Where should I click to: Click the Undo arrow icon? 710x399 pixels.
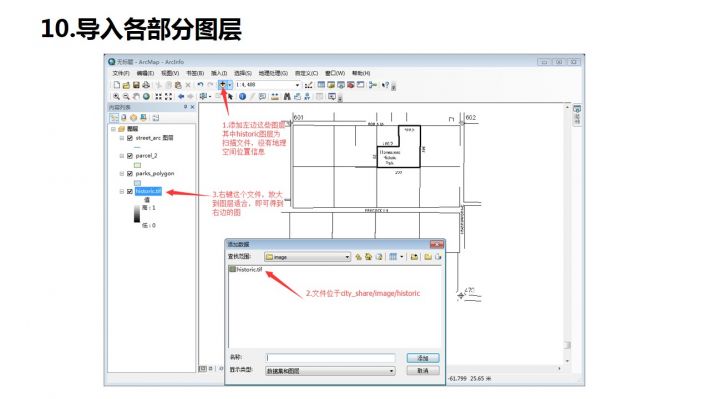[x=200, y=85]
